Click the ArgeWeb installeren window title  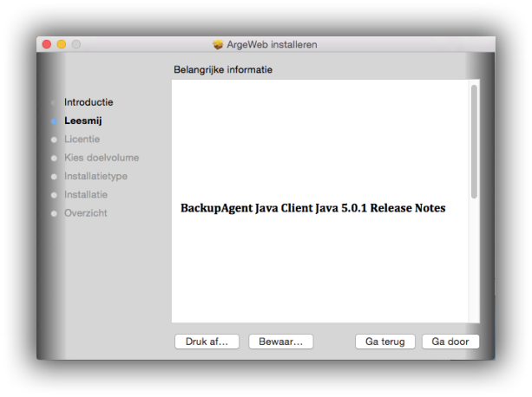pyautogui.click(x=272, y=44)
